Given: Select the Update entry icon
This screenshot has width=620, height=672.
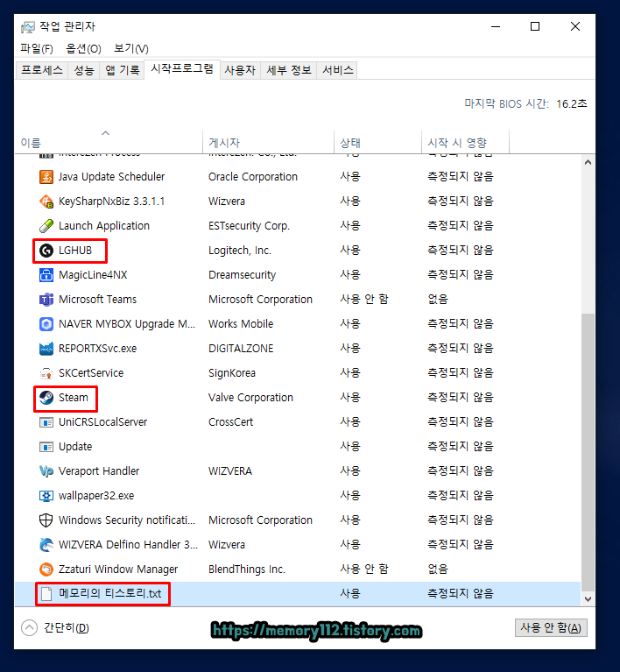Looking at the screenshot, I should pyautogui.click(x=46, y=447).
